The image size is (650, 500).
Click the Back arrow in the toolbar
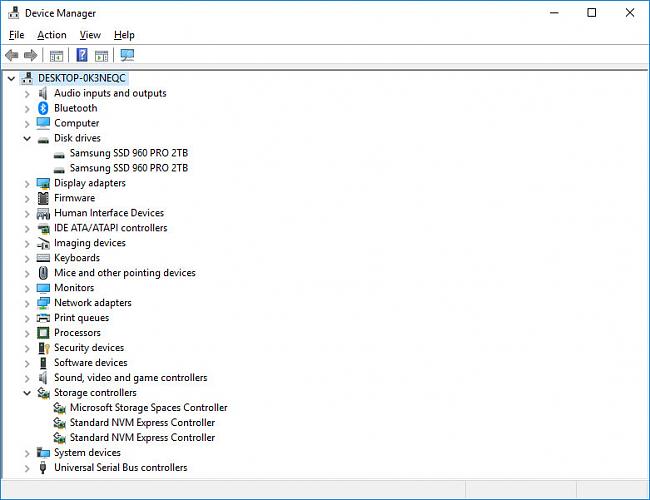12,55
